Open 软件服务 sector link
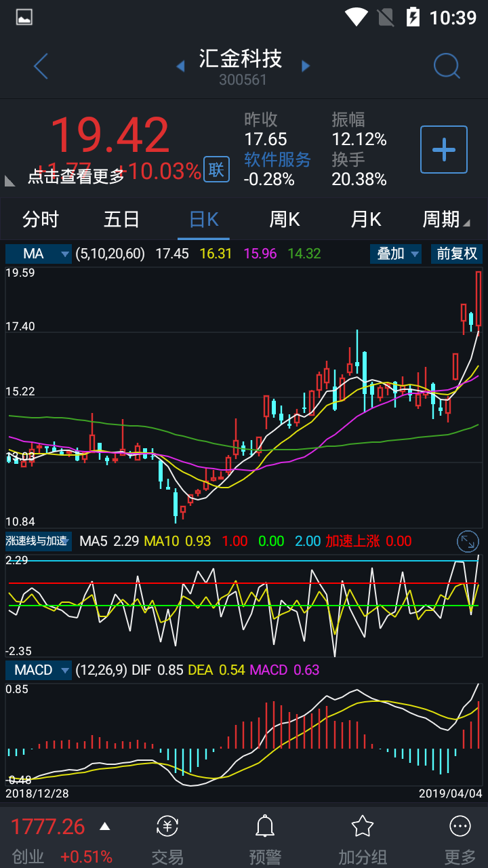The height and width of the screenshot is (868, 488). coord(277,159)
